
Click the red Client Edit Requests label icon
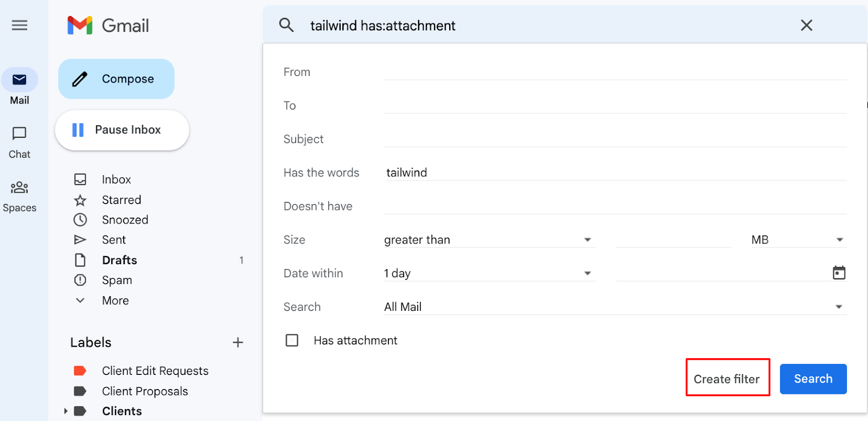coord(80,371)
